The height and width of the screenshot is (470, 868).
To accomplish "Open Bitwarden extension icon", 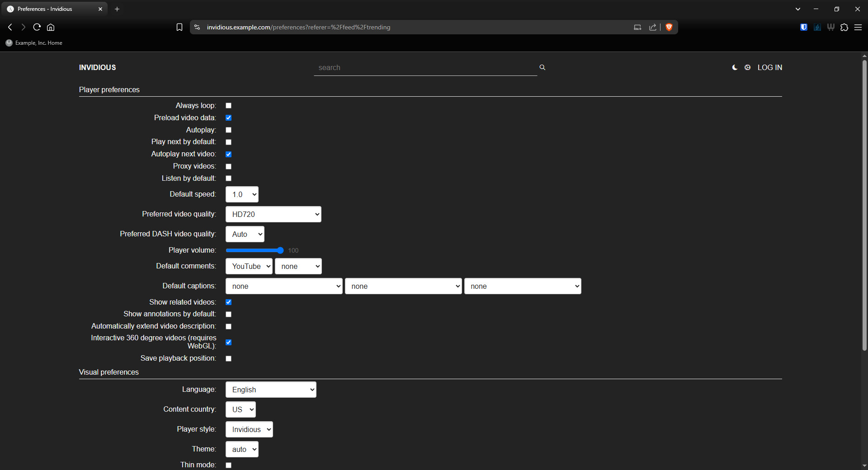I will 803,27.
